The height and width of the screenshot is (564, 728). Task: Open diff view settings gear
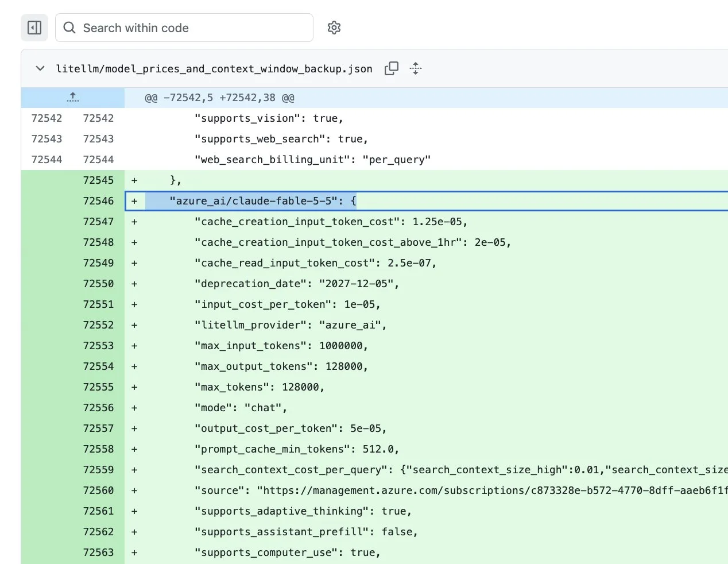point(334,28)
